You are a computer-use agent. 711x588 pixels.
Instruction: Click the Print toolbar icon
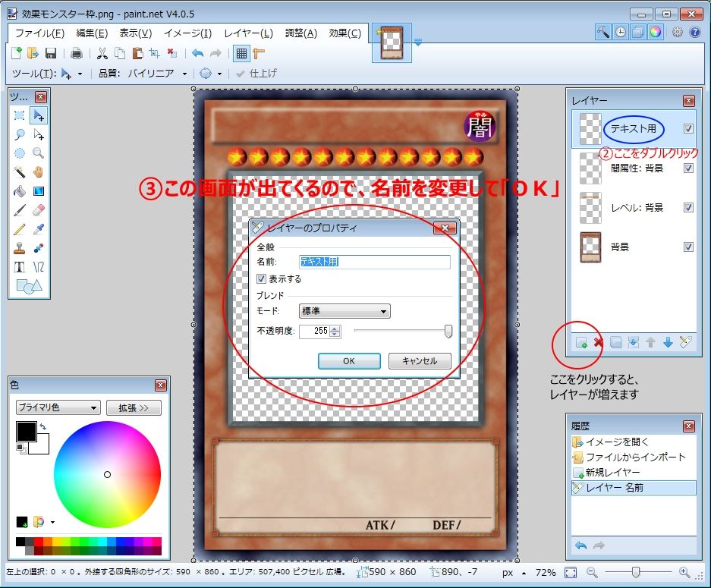(x=77, y=54)
